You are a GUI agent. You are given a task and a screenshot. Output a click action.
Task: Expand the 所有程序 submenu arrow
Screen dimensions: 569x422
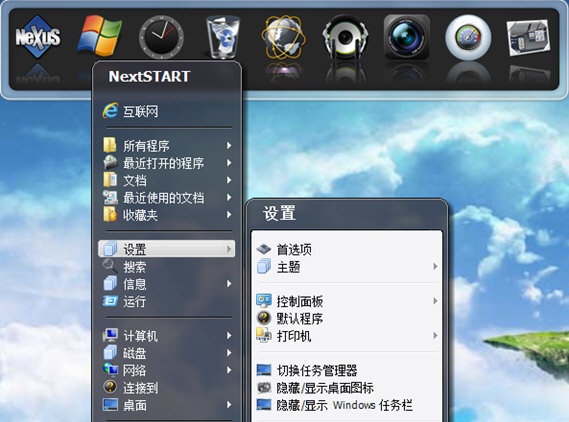coord(229,145)
